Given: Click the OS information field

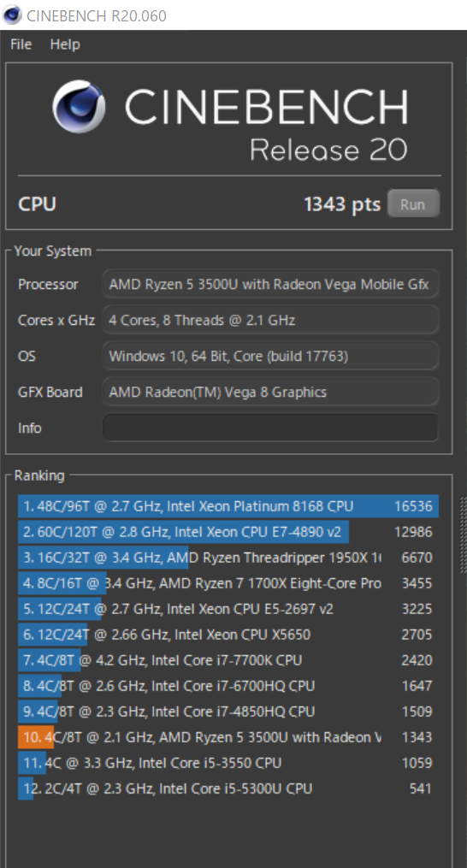Looking at the screenshot, I should 271,356.
